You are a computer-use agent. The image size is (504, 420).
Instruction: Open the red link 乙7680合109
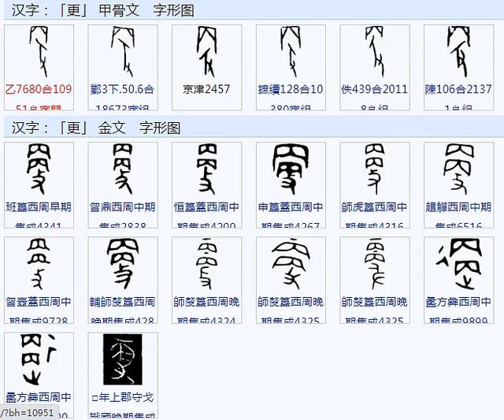click(x=39, y=89)
